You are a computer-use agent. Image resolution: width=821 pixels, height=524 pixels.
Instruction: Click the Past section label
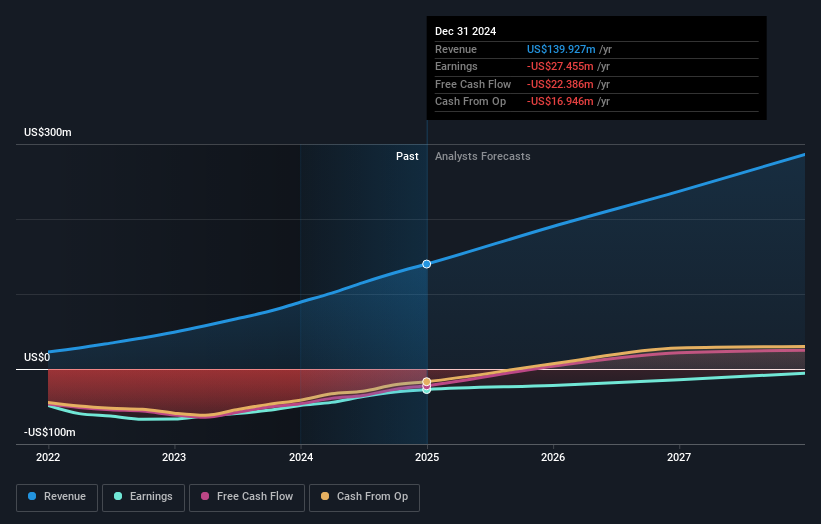tap(407, 156)
